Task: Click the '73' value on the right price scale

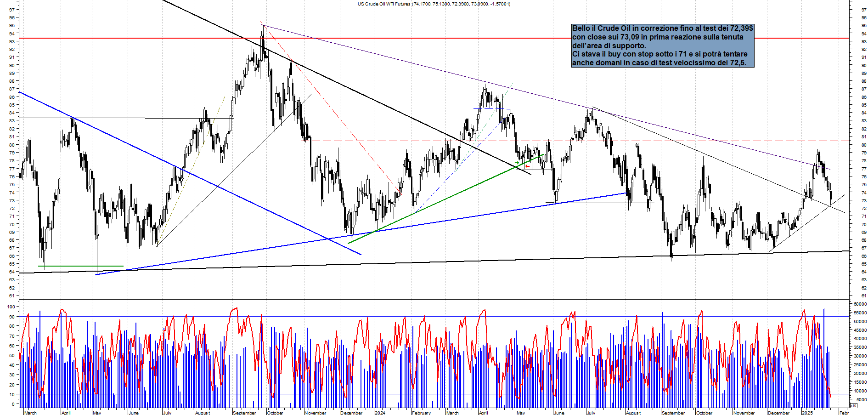Action: (x=864, y=201)
